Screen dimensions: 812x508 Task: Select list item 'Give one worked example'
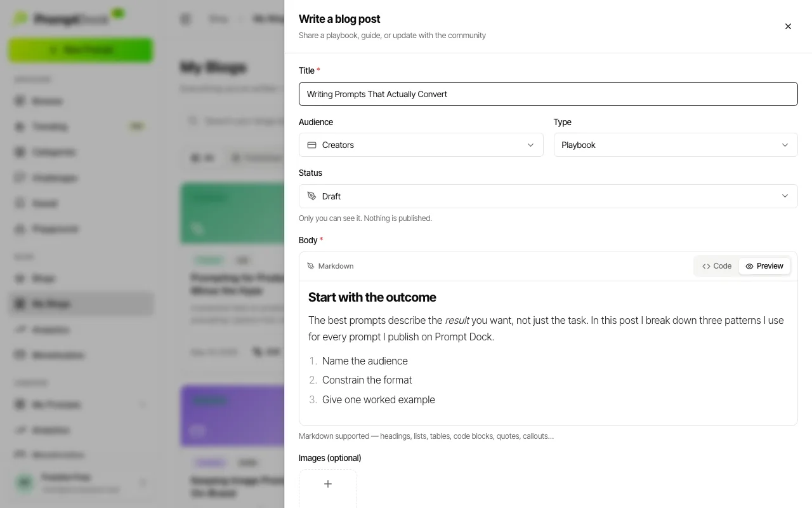379,399
